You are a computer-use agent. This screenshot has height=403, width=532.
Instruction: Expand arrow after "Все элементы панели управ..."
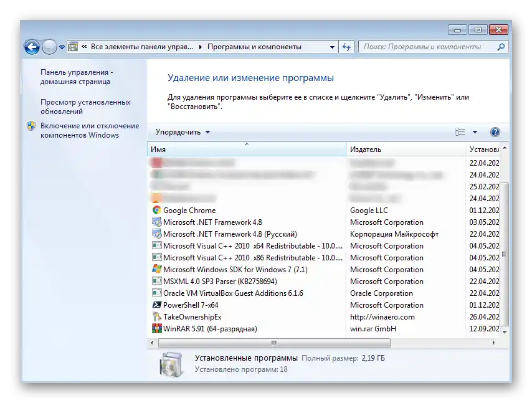(x=200, y=47)
